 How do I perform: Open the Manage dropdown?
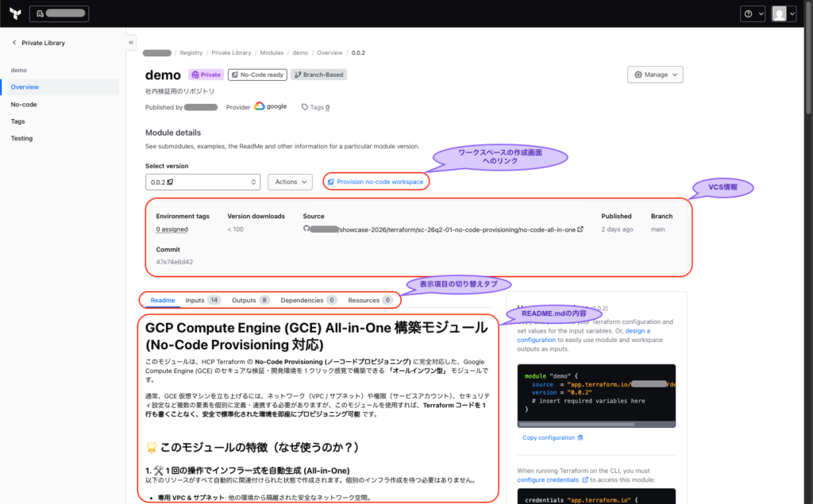(x=655, y=75)
